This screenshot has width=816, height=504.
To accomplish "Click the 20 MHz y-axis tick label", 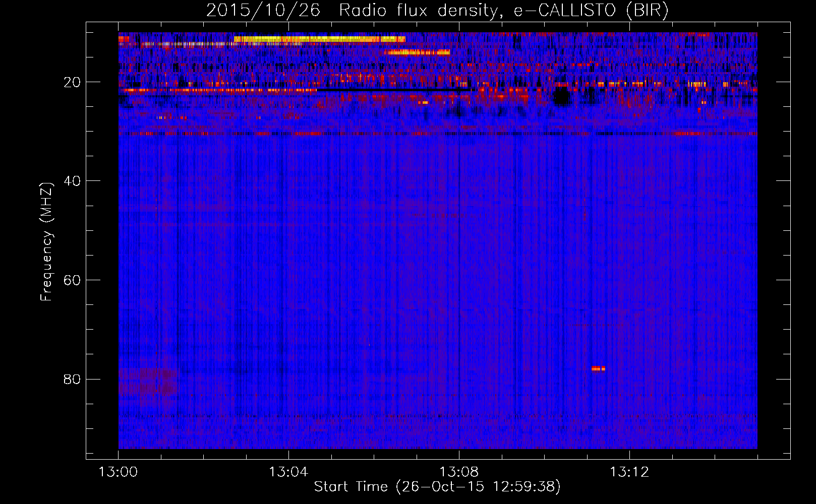I will click(x=72, y=82).
